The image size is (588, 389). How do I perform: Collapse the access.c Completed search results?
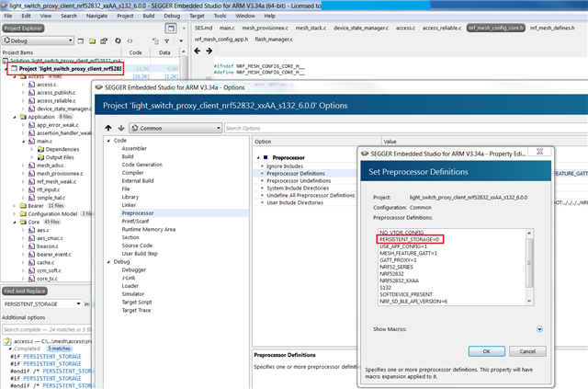[x=10, y=349]
